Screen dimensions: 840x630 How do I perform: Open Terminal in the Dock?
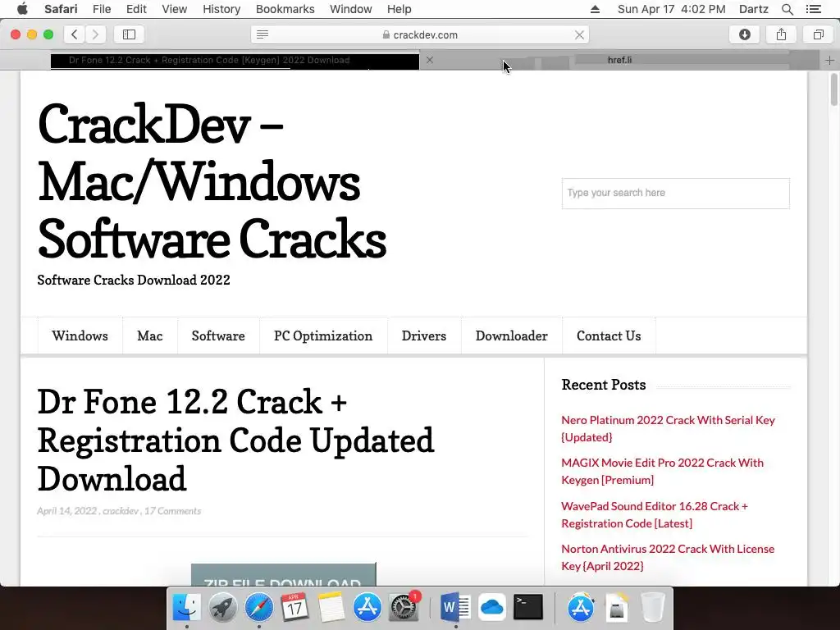[528, 608]
